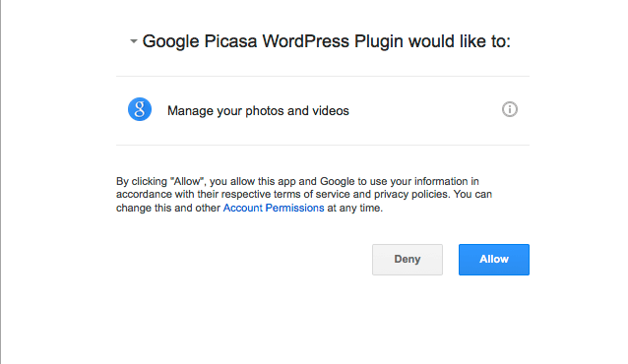Click the round g logo beside Manage
628x364 pixels.
pos(140,109)
